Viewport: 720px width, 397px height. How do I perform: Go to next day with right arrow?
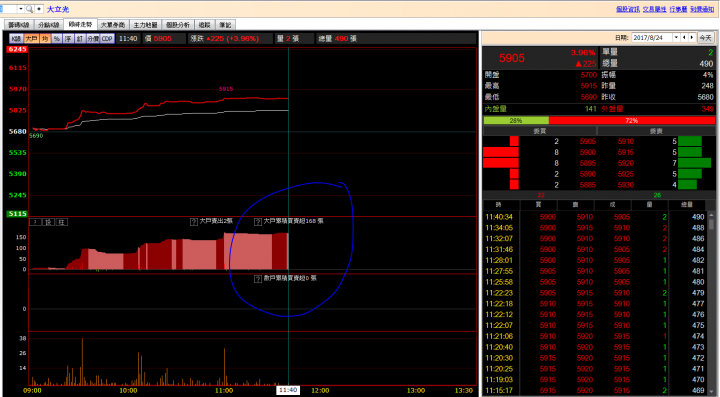pos(692,38)
